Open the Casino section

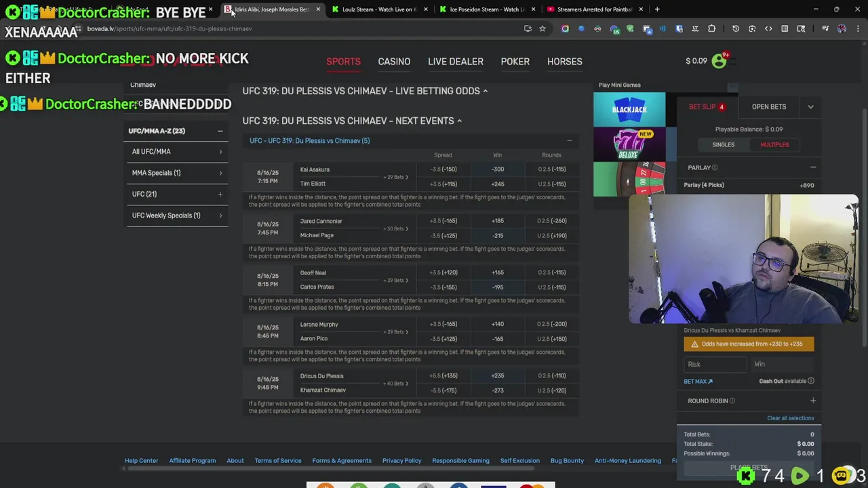click(394, 62)
